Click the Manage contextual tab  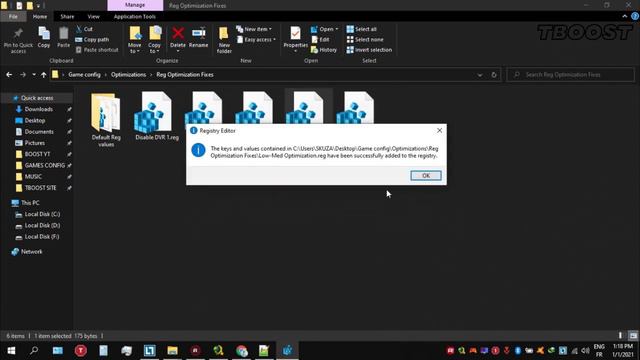(x=135, y=5)
